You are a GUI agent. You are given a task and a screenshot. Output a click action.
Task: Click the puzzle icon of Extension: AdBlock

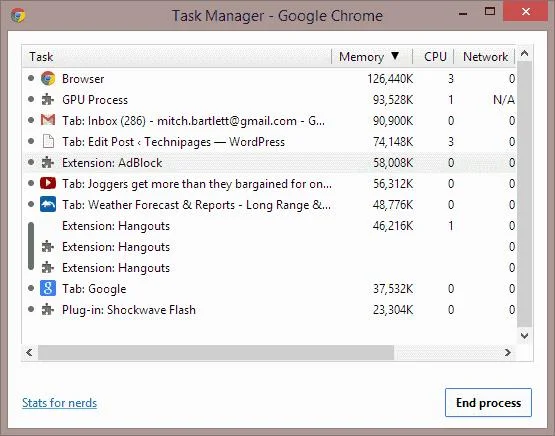pos(48,163)
